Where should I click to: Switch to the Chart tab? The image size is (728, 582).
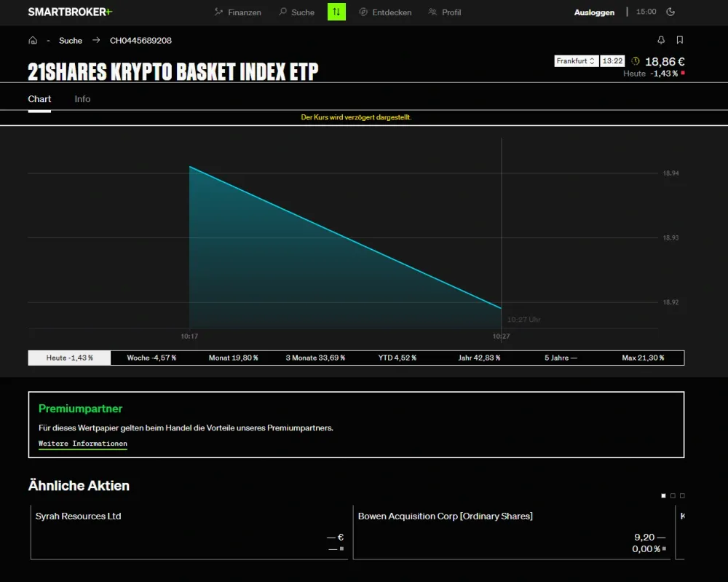coord(39,99)
